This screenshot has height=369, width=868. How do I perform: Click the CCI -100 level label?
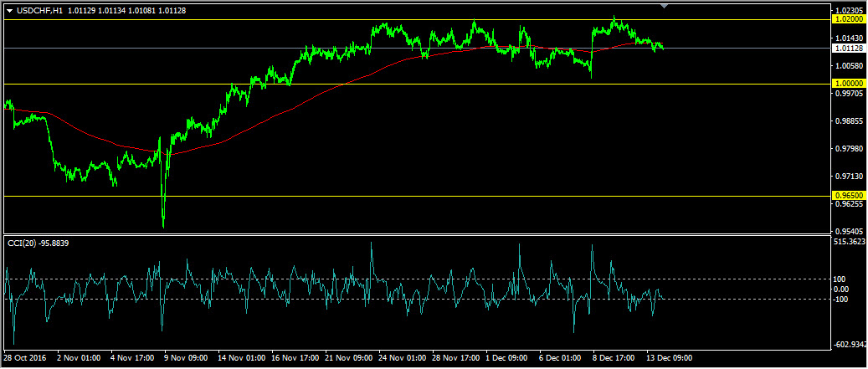pos(842,300)
